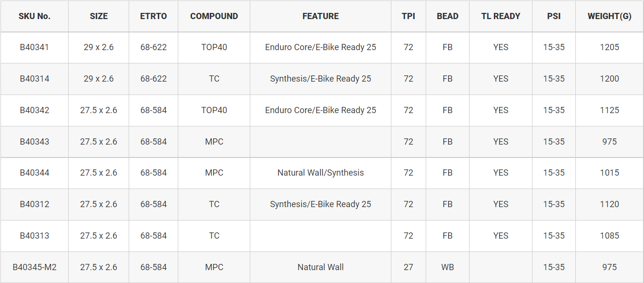644x283 pixels.
Task: Click the WEIGHT(G) column header
Action: click(x=609, y=16)
